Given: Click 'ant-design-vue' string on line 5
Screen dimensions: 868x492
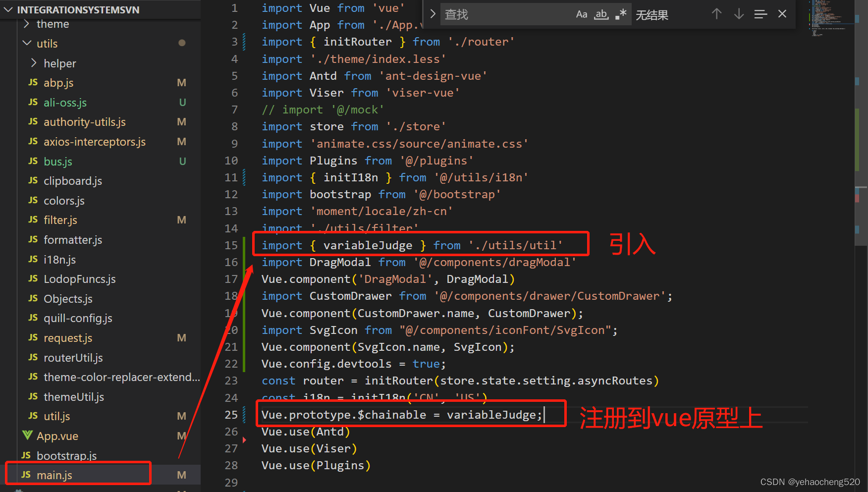Looking at the screenshot, I should (x=433, y=76).
